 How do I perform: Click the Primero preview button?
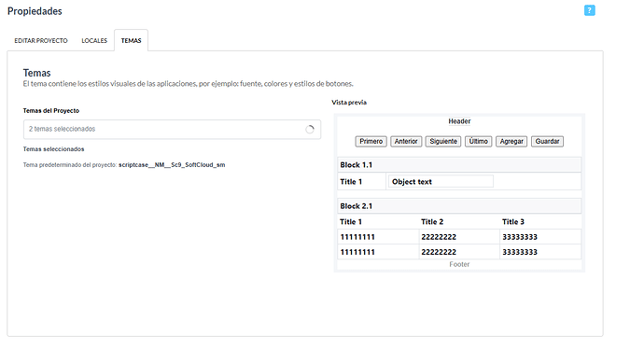[x=371, y=141]
